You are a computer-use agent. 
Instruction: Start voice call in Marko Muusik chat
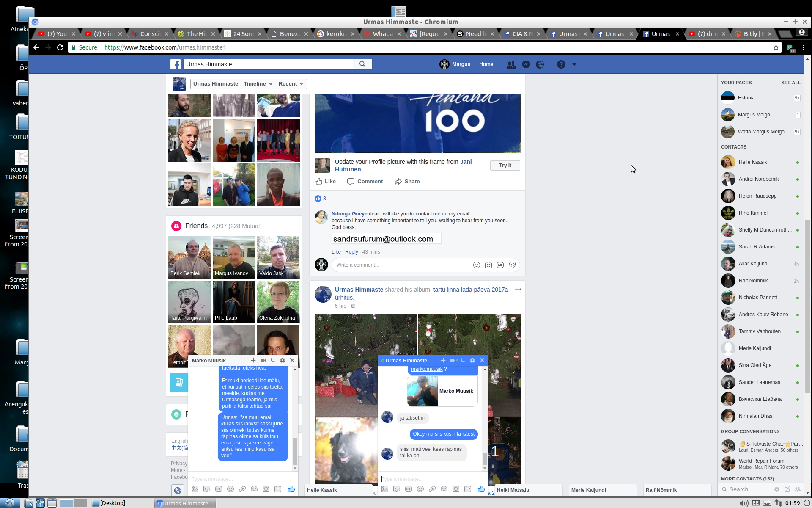pos(273,360)
